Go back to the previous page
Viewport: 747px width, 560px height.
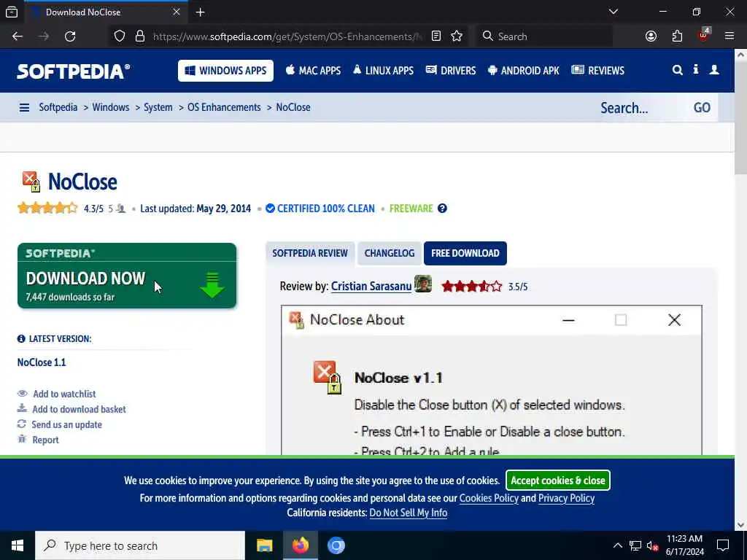(18, 36)
